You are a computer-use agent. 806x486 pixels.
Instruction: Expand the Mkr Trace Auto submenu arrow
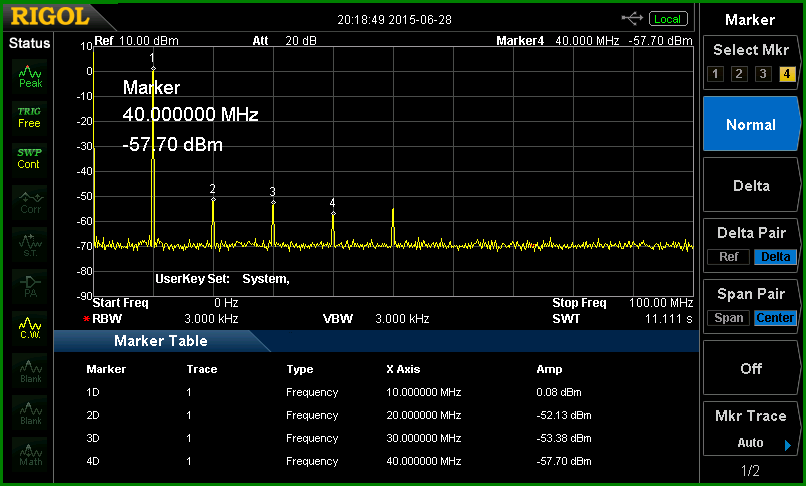pos(787,445)
